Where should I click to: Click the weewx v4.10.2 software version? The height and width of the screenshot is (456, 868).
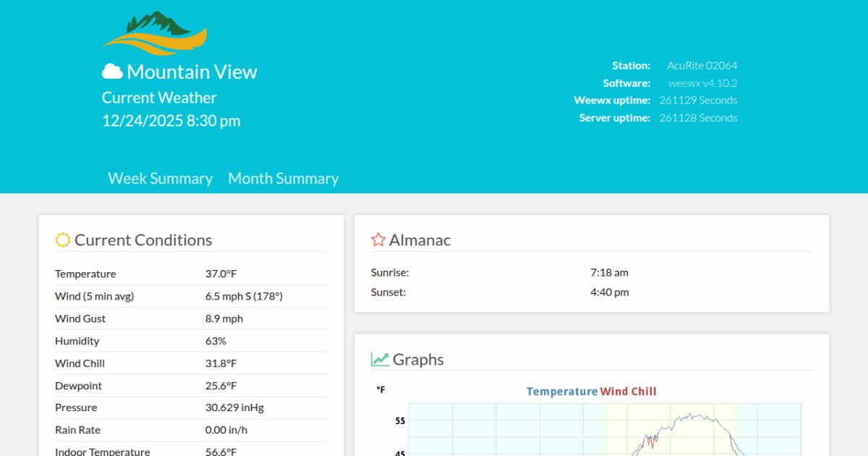click(702, 83)
